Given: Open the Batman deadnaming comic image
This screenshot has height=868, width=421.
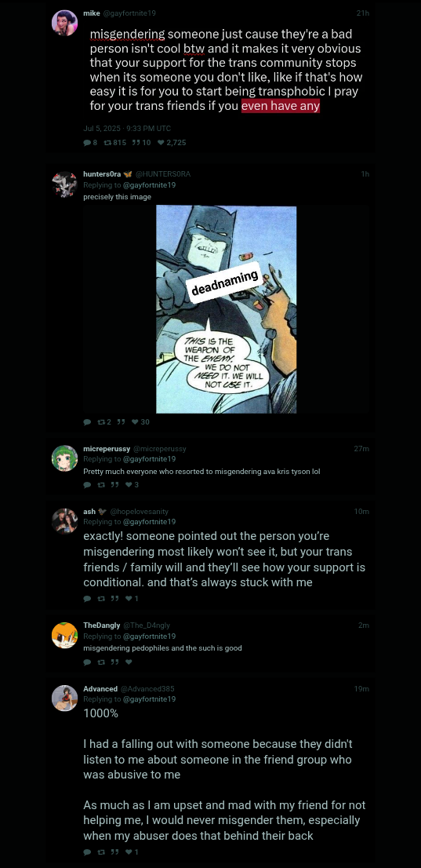Looking at the screenshot, I should click(x=226, y=309).
